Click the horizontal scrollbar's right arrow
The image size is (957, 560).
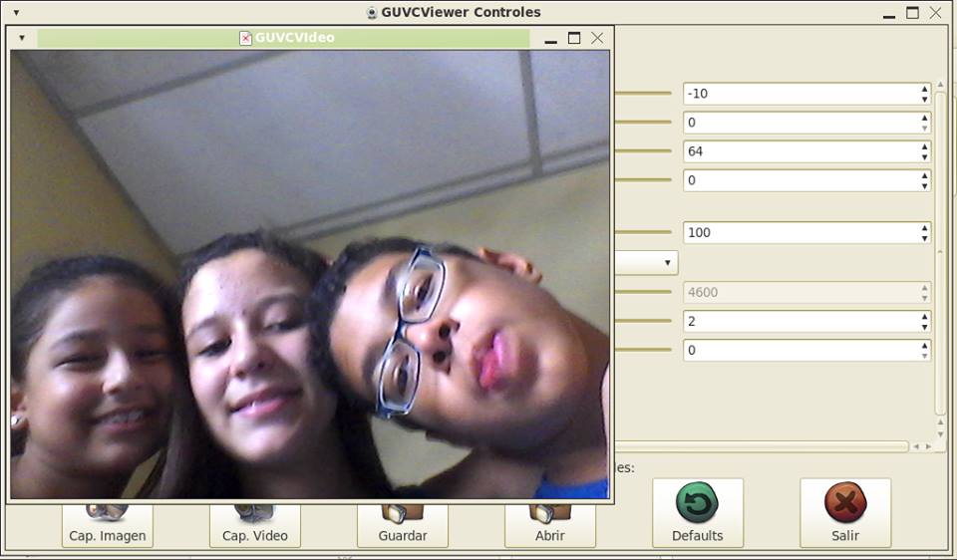928,446
